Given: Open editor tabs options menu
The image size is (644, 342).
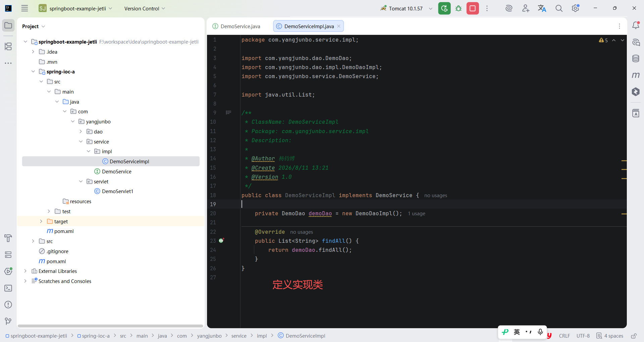Looking at the screenshot, I should (620, 26).
